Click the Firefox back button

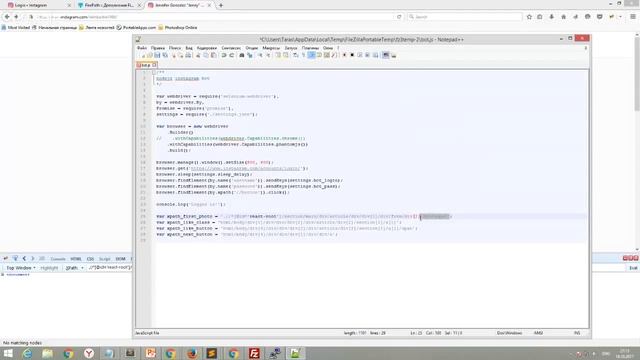7,17
